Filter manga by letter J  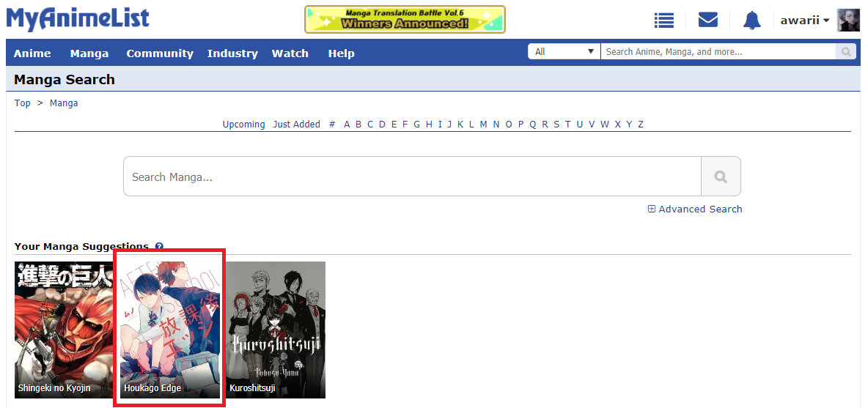(449, 125)
